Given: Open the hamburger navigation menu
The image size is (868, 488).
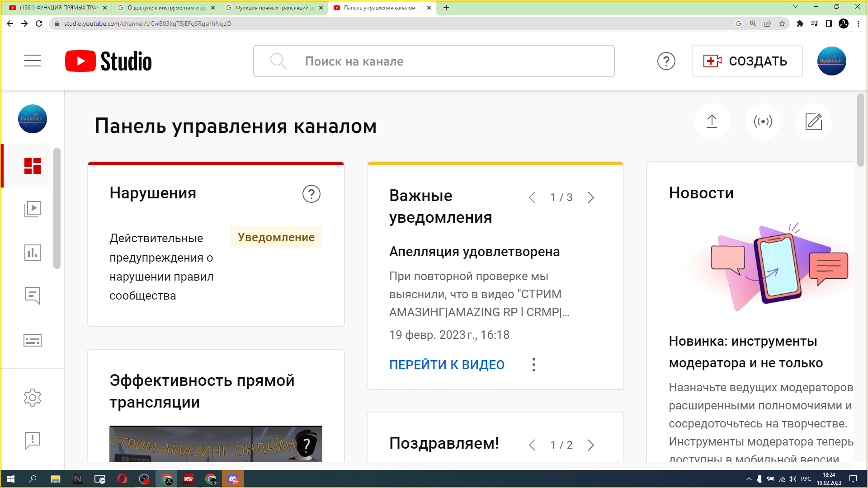Looking at the screenshot, I should [x=33, y=61].
